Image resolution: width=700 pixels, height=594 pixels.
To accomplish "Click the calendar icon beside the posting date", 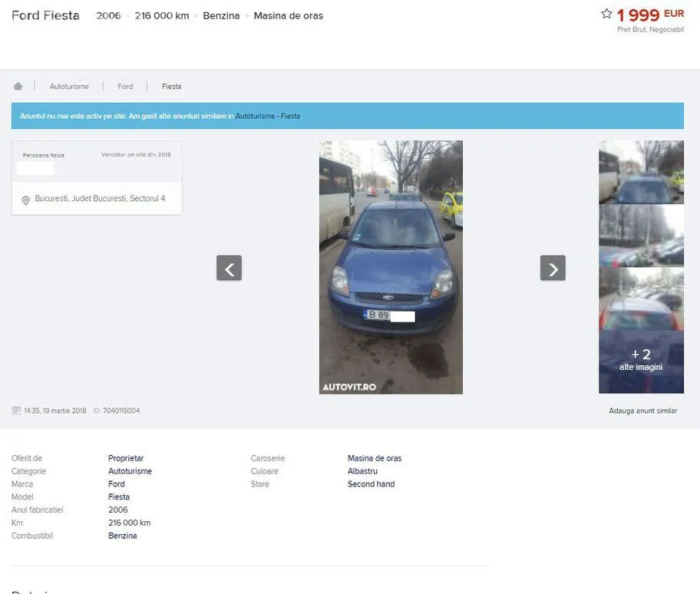I will [x=16, y=411].
